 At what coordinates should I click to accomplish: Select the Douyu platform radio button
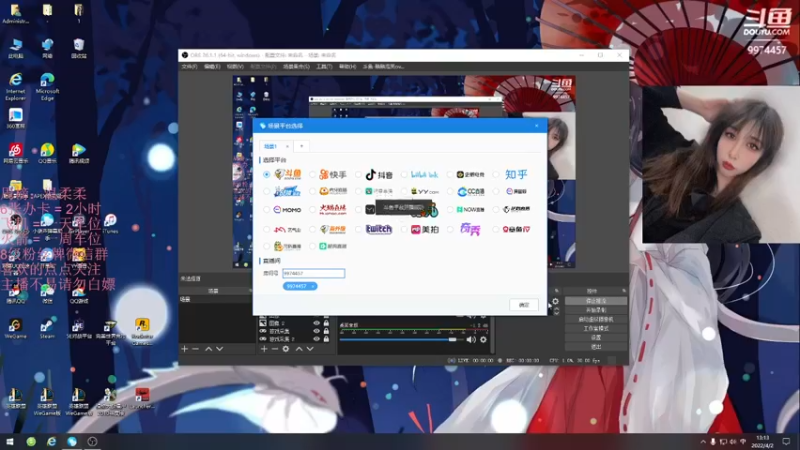tap(266, 174)
